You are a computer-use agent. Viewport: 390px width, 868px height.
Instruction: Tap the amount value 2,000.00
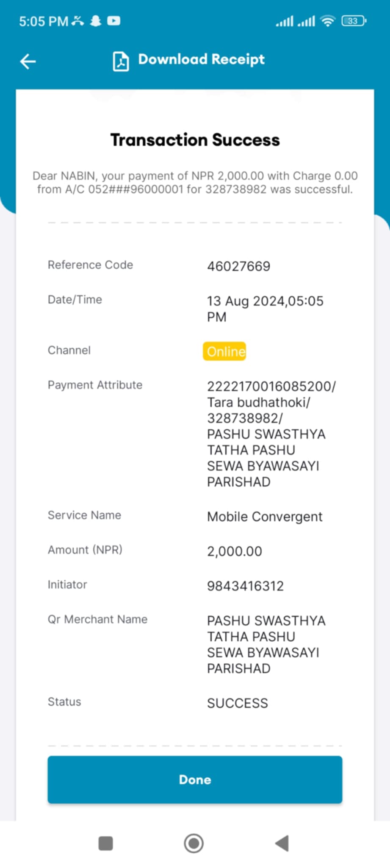coord(235,551)
